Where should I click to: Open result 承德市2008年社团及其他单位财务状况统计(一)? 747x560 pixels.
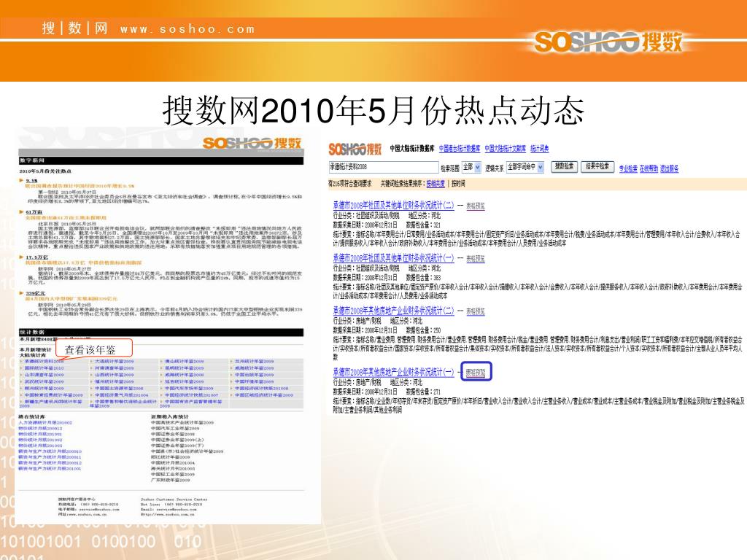393,258
